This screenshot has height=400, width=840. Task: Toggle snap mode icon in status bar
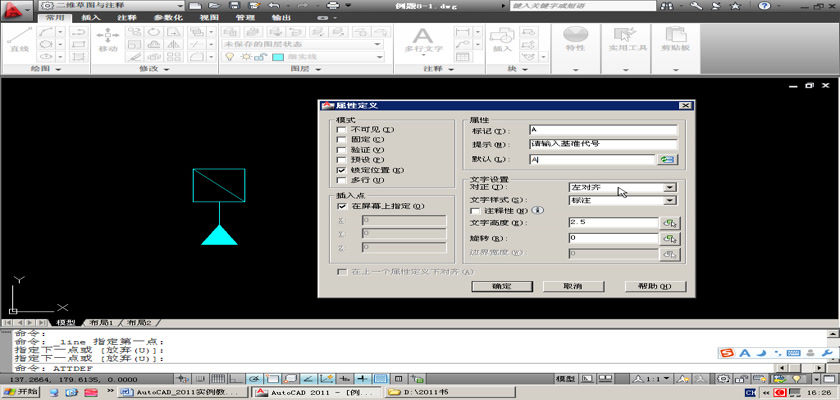click(202, 379)
